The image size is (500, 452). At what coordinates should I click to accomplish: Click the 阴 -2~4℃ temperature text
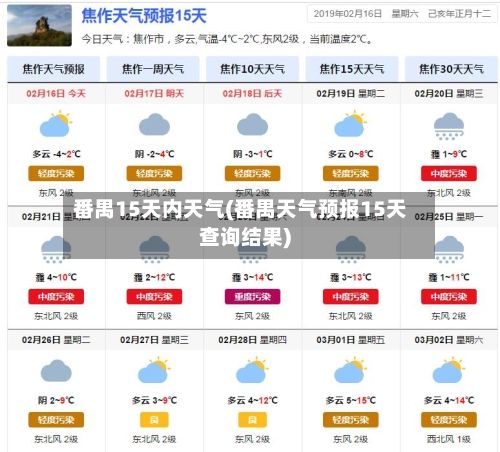pos(154,154)
